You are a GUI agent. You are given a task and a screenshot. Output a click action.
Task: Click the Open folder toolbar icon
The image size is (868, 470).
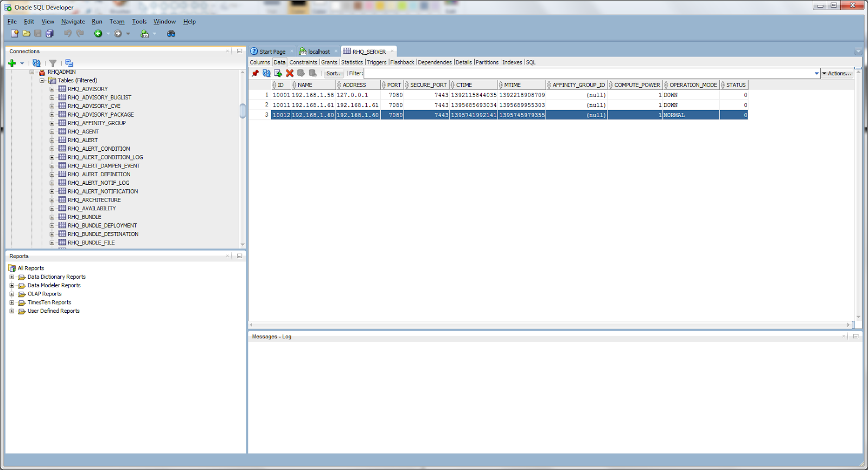tap(26, 34)
